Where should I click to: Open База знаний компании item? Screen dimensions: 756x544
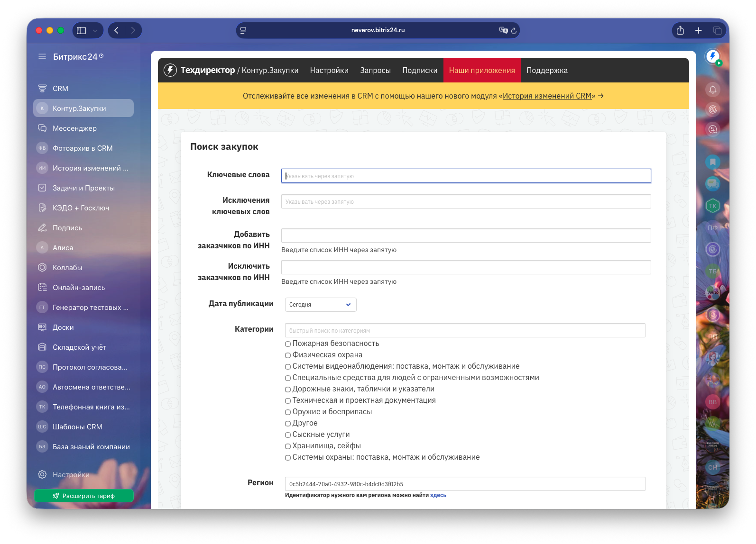pyautogui.click(x=83, y=447)
